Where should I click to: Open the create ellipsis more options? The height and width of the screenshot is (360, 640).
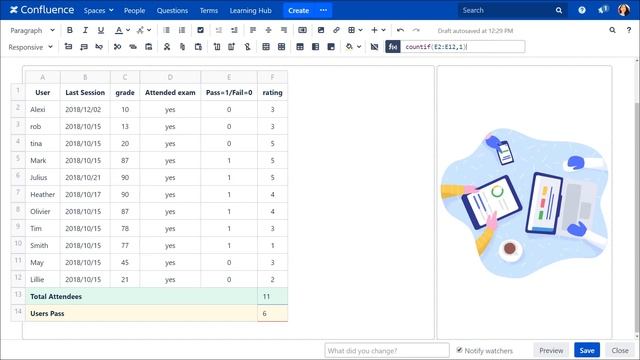pos(324,11)
